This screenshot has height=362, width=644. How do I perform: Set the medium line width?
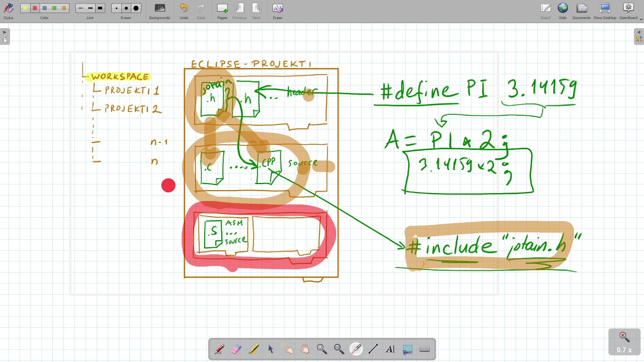click(x=90, y=8)
